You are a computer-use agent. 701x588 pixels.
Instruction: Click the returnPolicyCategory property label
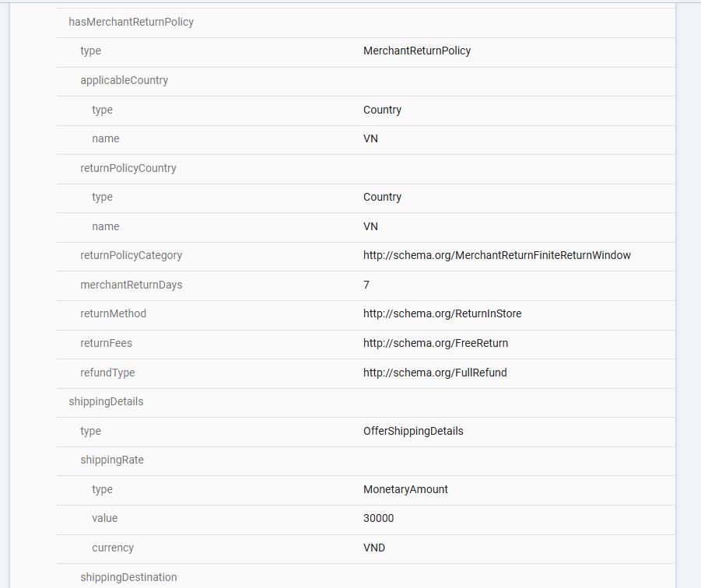point(131,255)
